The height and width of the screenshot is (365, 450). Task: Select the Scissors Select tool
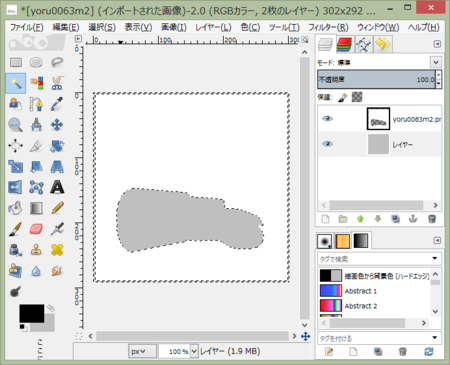[x=57, y=83]
